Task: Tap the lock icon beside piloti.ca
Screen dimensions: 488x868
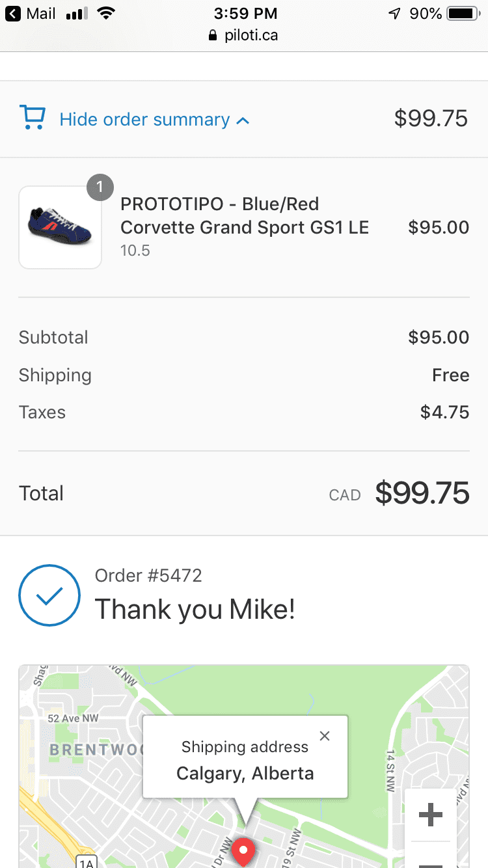Action: [213, 36]
